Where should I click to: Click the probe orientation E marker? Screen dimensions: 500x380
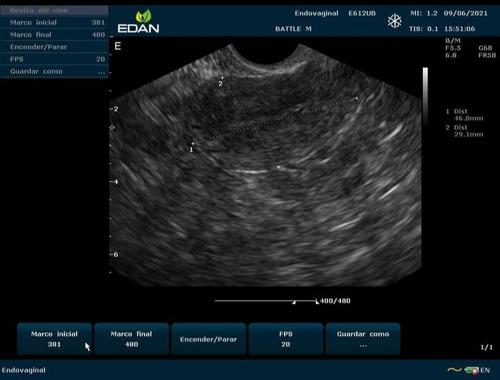point(118,46)
